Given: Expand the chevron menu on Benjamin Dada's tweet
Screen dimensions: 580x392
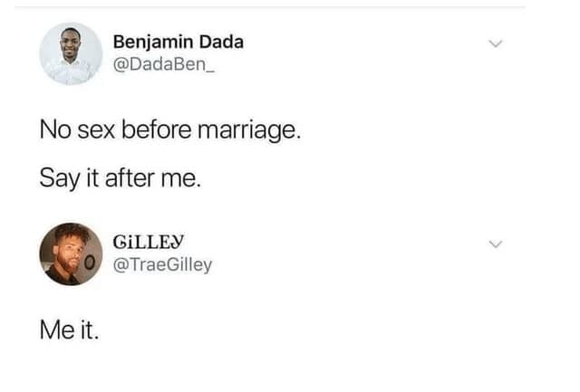Looking at the screenshot, I should pos(495,43).
